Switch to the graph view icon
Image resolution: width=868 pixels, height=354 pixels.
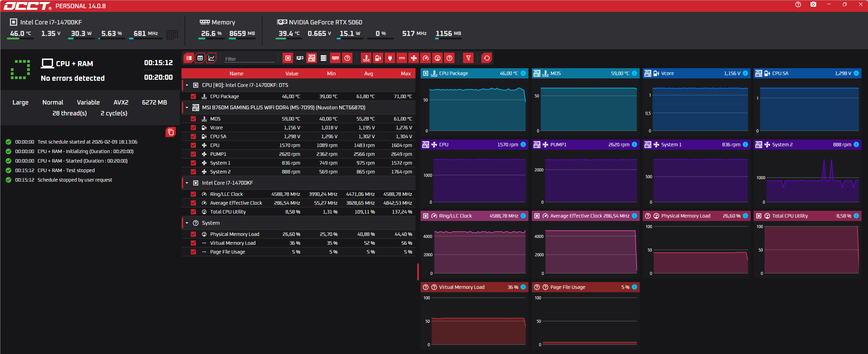(x=211, y=58)
